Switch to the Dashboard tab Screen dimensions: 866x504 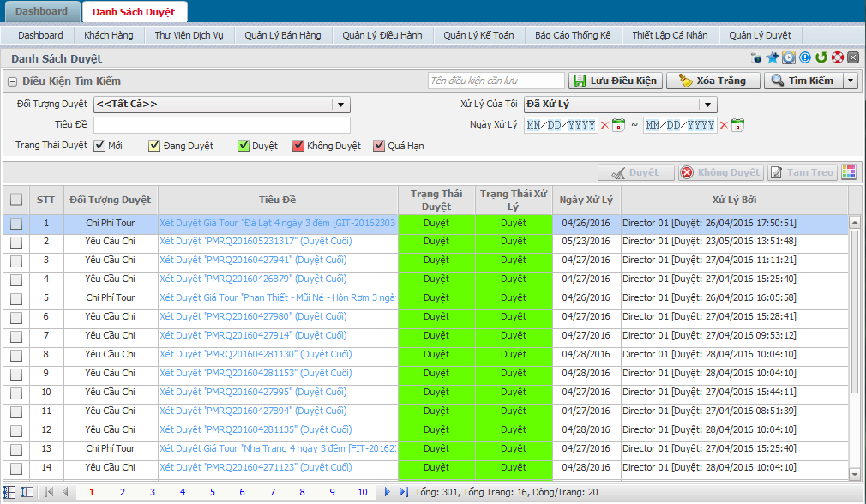point(41,12)
